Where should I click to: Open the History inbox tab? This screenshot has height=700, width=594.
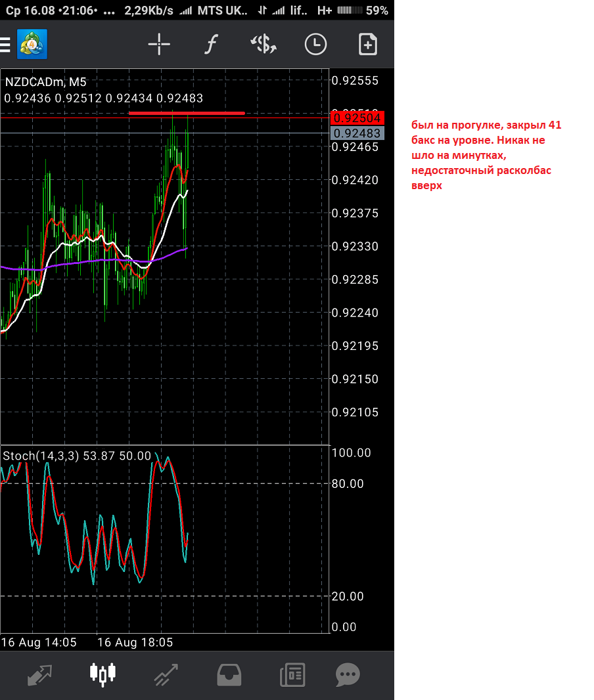[x=229, y=674]
